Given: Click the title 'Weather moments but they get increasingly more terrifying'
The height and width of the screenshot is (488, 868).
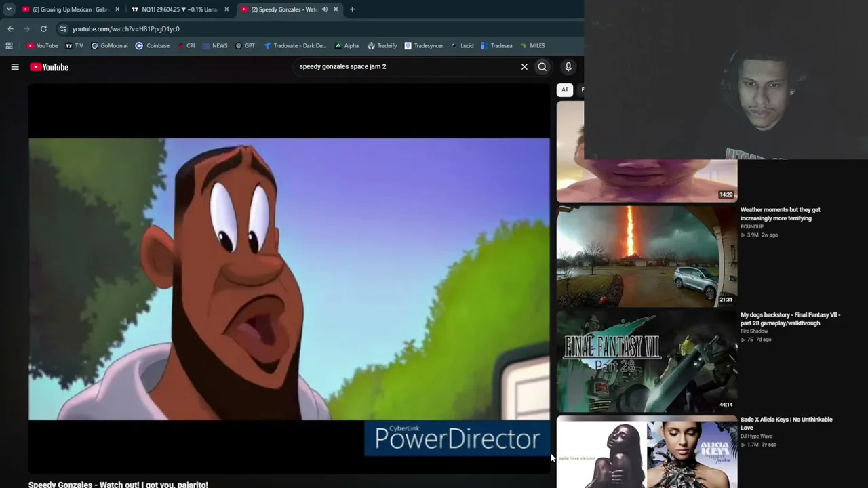Looking at the screenshot, I should [x=781, y=214].
